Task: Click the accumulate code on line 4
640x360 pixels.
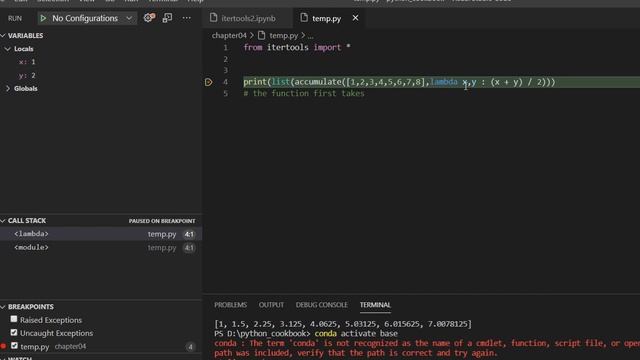Action: click(318, 82)
